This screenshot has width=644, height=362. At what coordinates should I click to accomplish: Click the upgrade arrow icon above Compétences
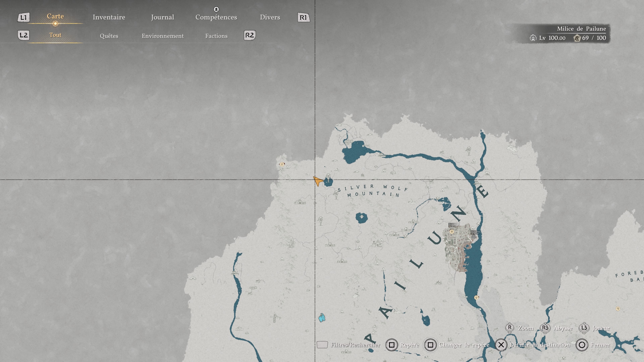(x=216, y=10)
